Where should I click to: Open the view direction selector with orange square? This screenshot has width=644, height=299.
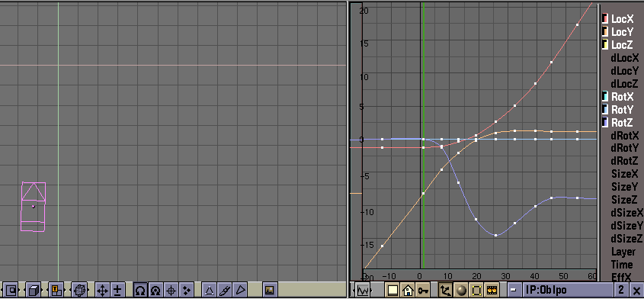pos(56,291)
